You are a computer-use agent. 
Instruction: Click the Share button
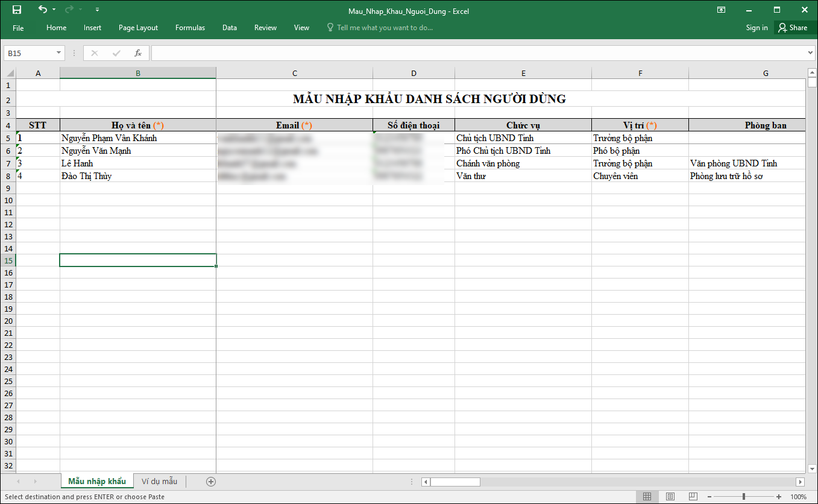pos(792,28)
